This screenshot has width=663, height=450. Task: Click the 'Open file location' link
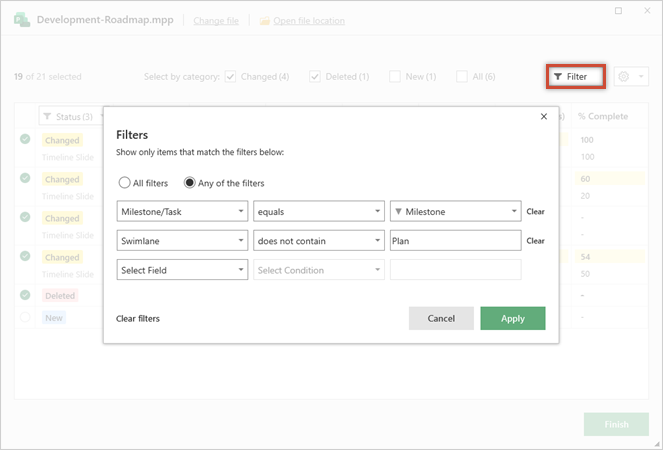click(x=301, y=21)
